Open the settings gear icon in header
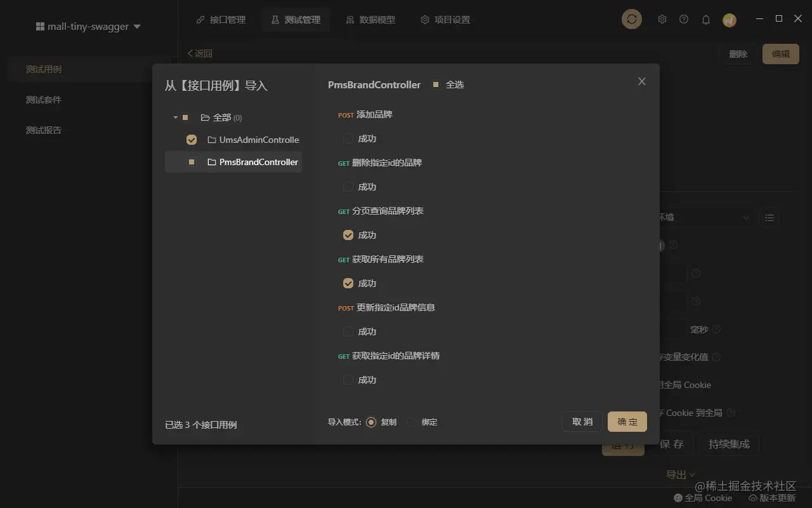 coord(662,20)
